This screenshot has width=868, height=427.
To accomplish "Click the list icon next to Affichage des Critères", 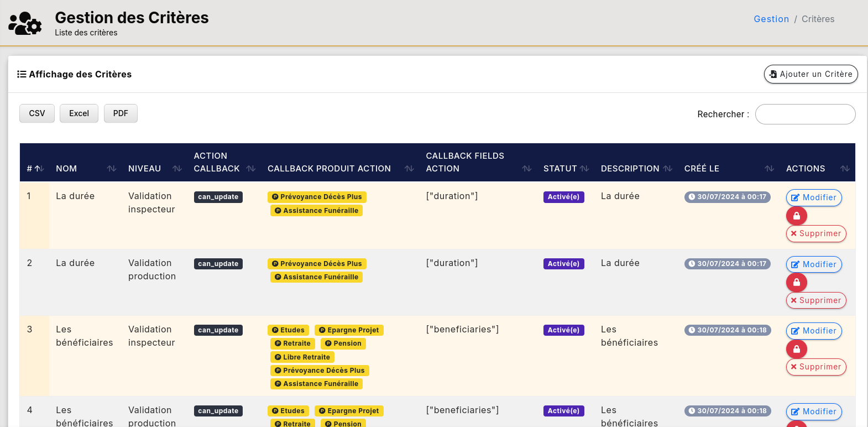I will tap(22, 74).
